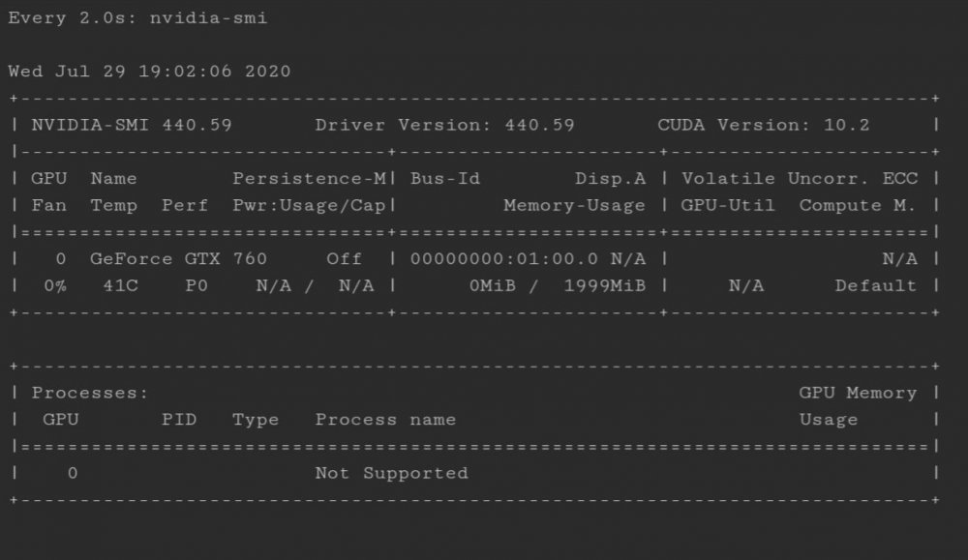Click the 1999MiB total memory value
968x560 pixels.
click(x=604, y=286)
